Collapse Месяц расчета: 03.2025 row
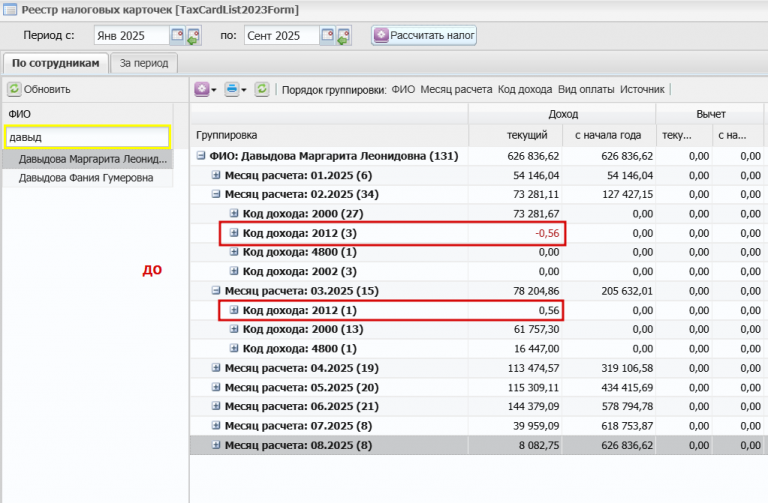 tap(216, 290)
